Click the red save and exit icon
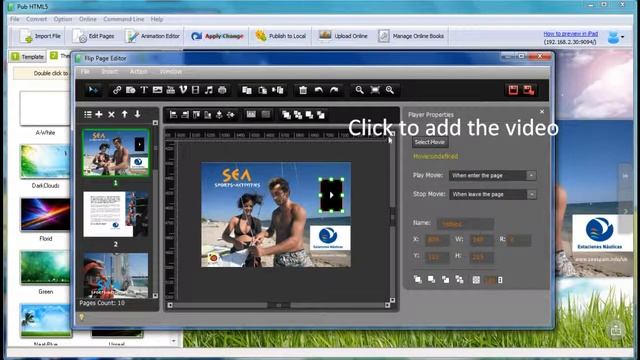This screenshot has width=640, height=360. point(529,90)
